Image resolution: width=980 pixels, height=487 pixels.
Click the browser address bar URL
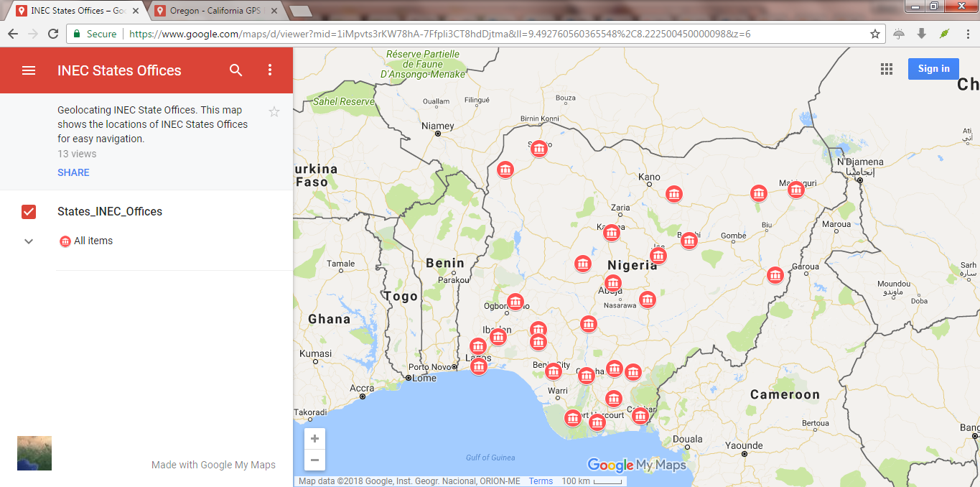439,34
